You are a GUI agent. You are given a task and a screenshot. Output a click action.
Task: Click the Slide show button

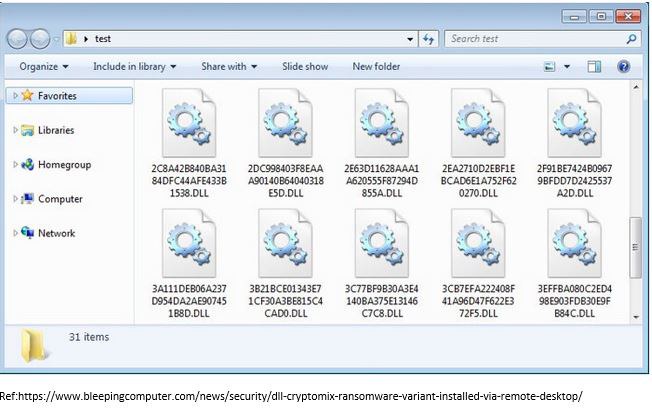305,67
